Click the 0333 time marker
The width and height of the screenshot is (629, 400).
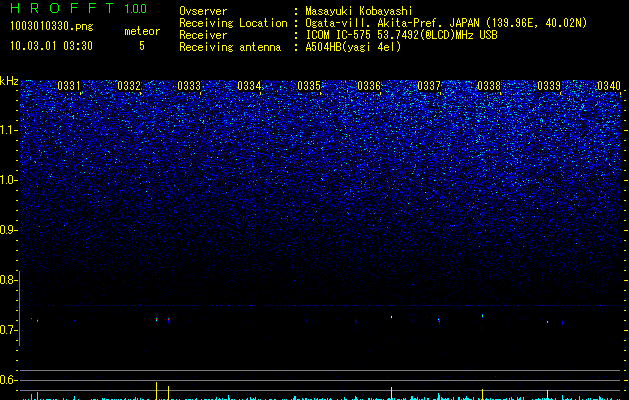189,86
